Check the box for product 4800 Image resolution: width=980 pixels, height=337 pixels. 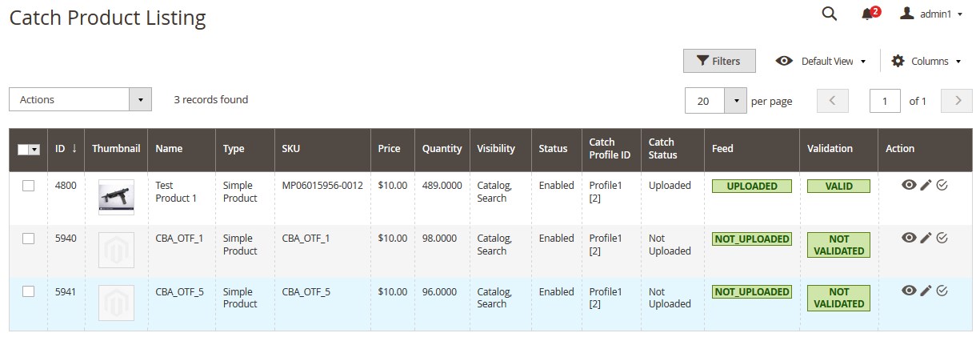pos(28,186)
